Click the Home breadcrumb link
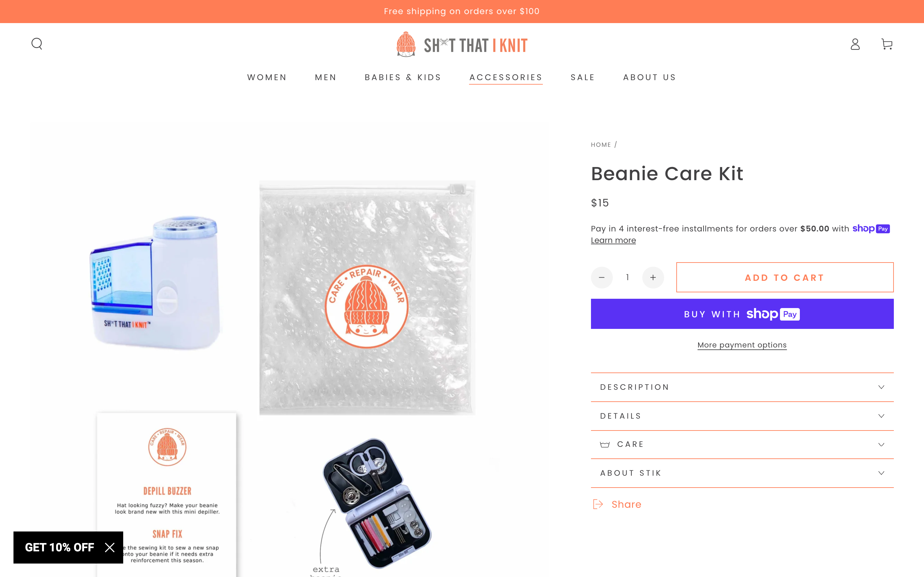The width and height of the screenshot is (924, 577). 601,145
